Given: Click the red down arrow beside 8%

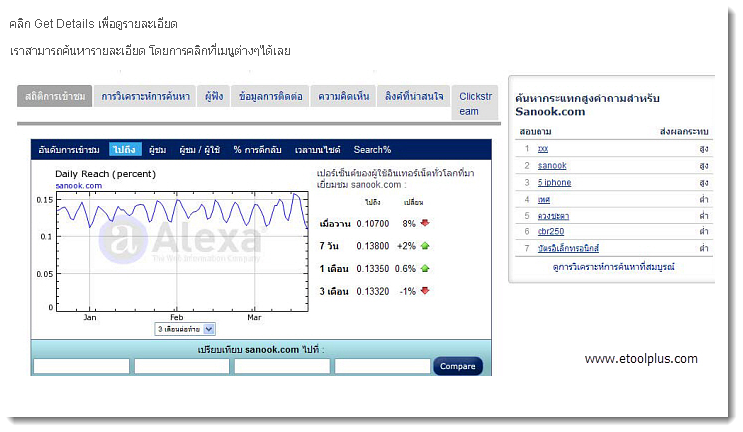Looking at the screenshot, I should [x=424, y=223].
